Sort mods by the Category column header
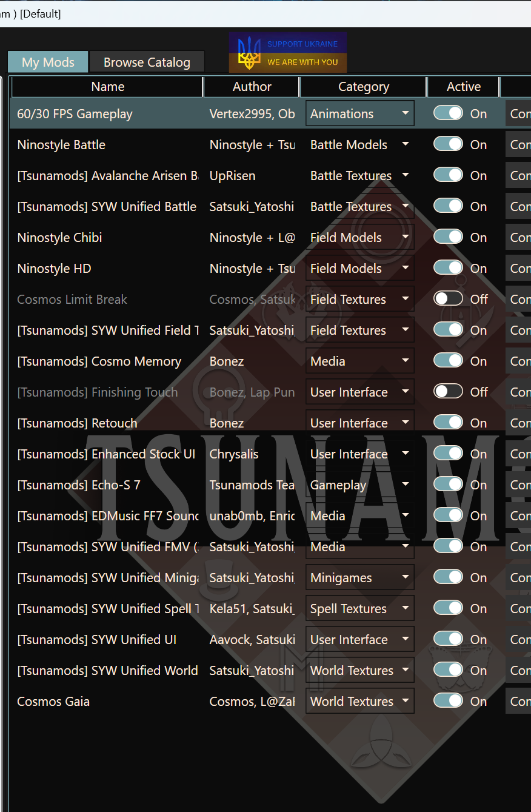 [x=364, y=87]
